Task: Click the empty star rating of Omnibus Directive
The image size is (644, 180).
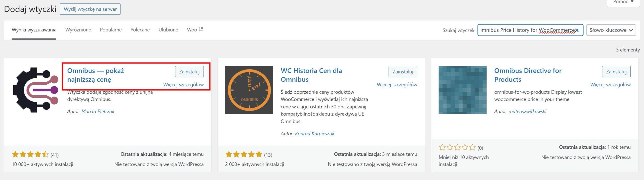Action: coord(457,147)
